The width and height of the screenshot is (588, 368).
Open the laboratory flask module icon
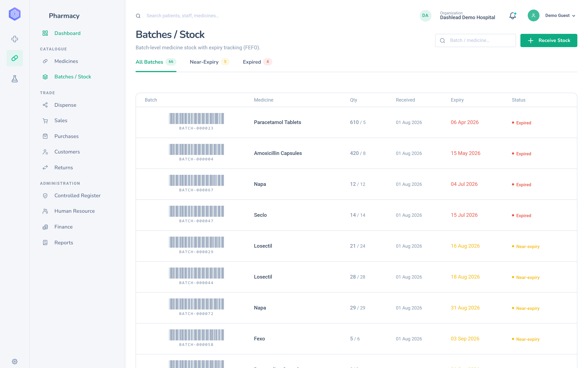point(15,79)
